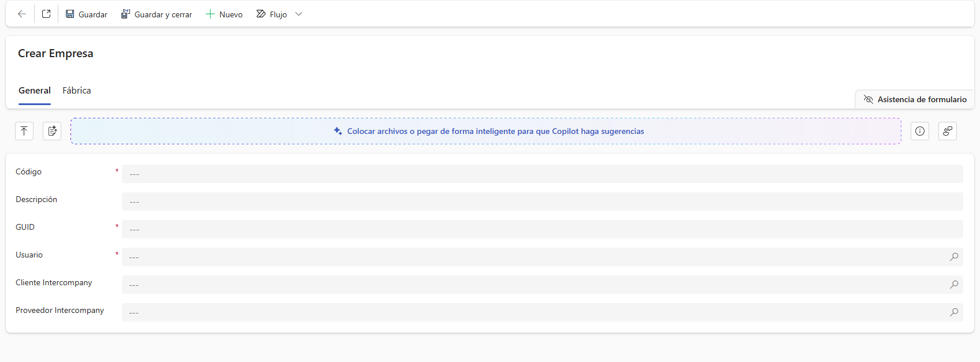The image size is (980, 362).
Task: Click the Copilot file drop suggestion area
Action: [x=485, y=131]
